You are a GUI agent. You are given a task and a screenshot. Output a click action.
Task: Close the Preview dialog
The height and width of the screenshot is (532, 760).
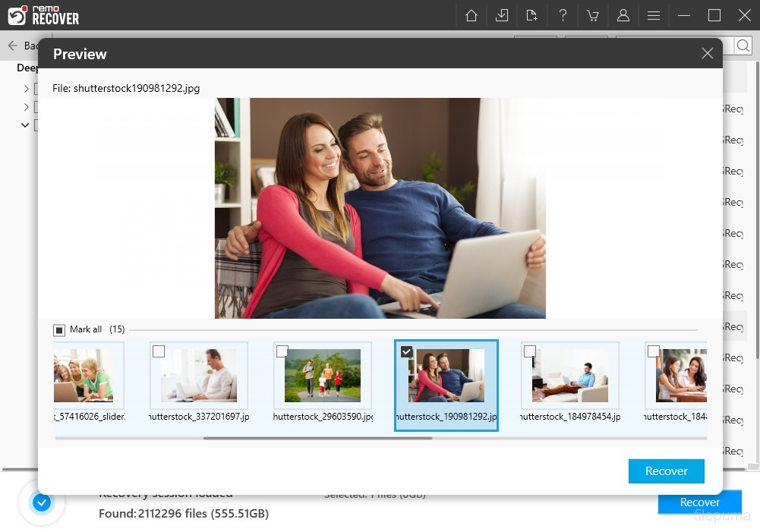707,53
